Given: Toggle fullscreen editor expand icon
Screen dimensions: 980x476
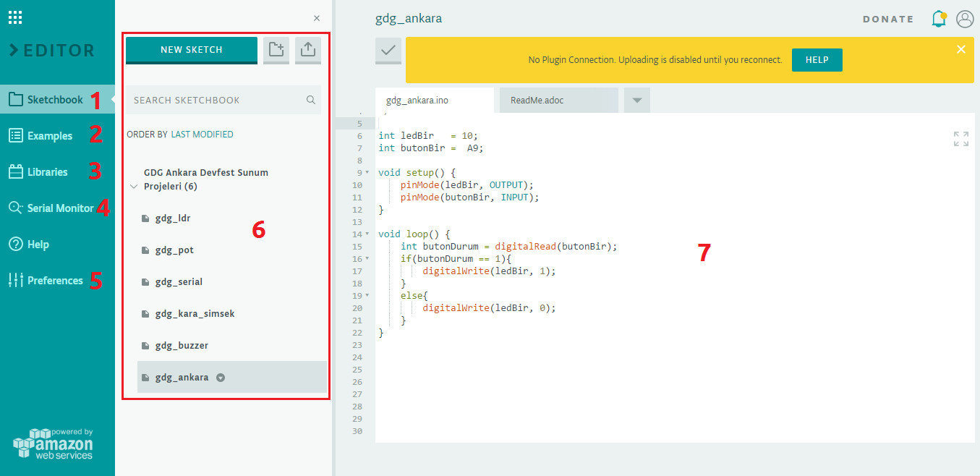Looking at the screenshot, I should (961, 139).
